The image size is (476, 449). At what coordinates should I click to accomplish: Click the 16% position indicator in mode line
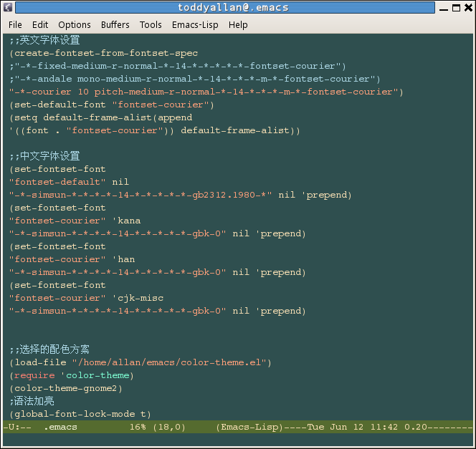click(138, 427)
